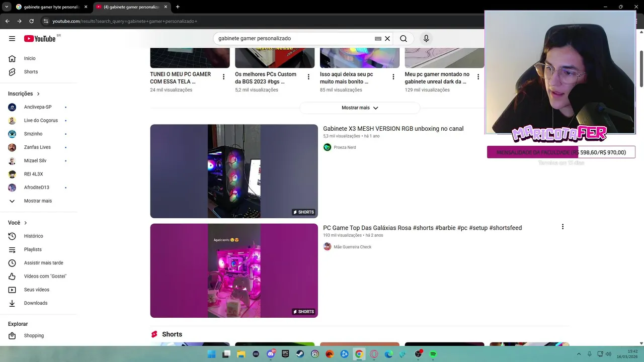Open Gabinete X3 MESH VERSION RGB title
Viewport: 644px width, 362px height.
pyautogui.click(x=393, y=129)
